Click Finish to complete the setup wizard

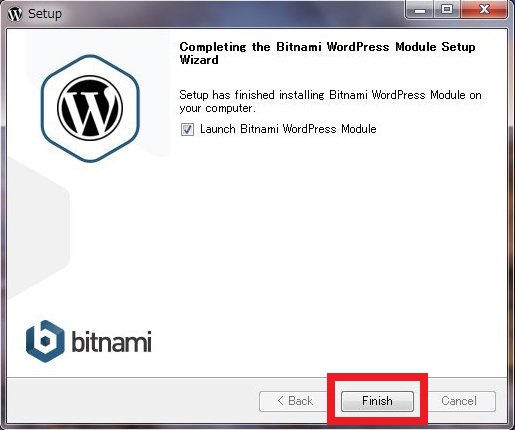[377, 401]
